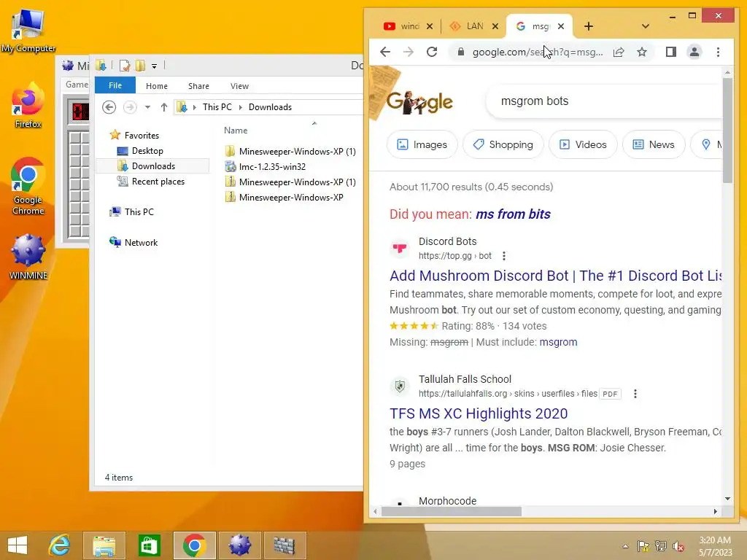Open My Computer desktop icon
The image size is (747, 560).
28,31
